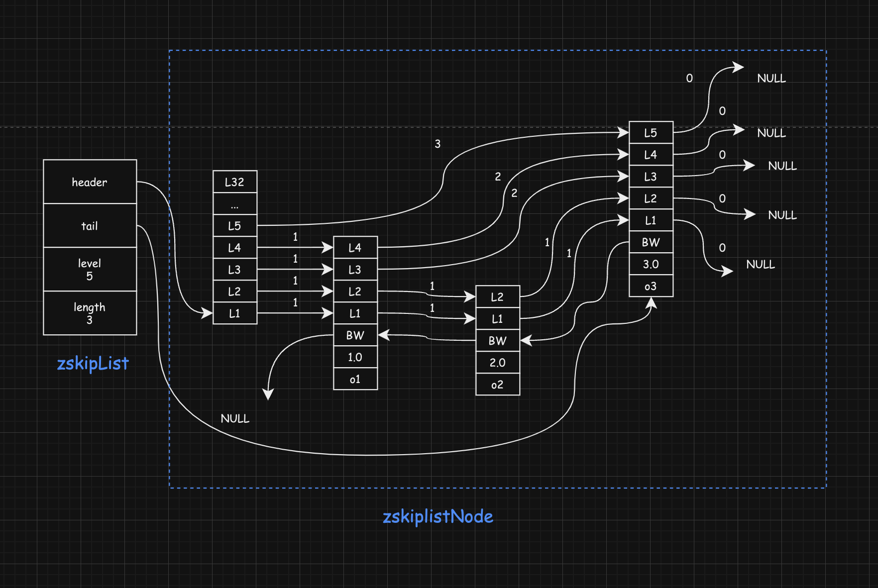Image resolution: width=878 pixels, height=588 pixels.
Task: Click the o1 object cell
Action: [355, 379]
